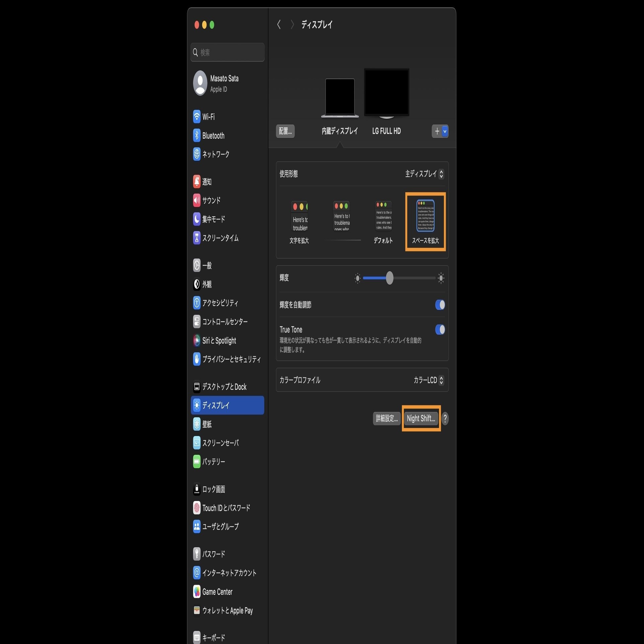Open Bluetooth settings icon
The width and height of the screenshot is (644, 644).
pyautogui.click(x=197, y=136)
